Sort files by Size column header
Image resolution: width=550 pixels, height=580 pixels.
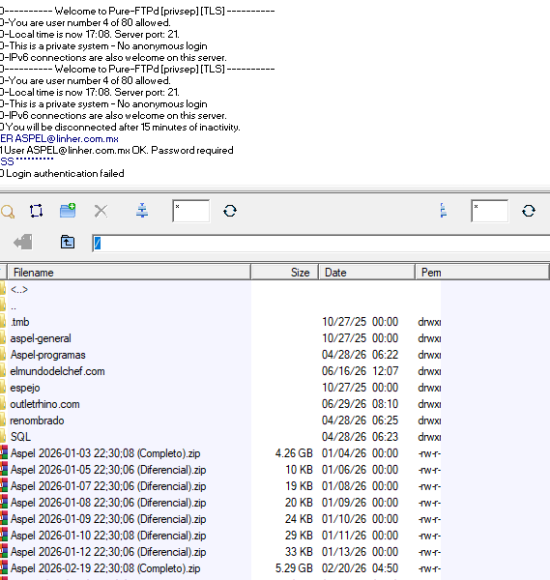point(284,273)
